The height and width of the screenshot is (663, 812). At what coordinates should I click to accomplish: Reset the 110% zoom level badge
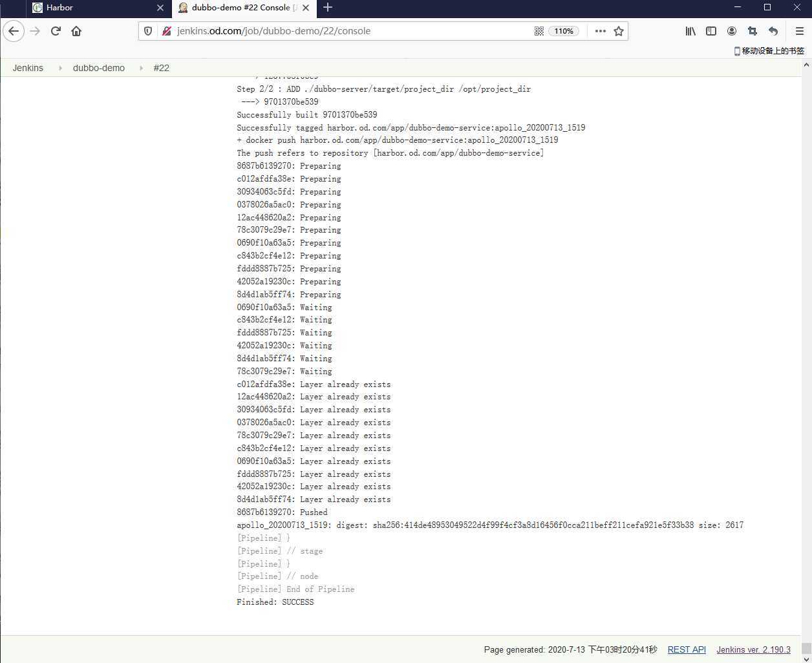pyautogui.click(x=563, y=31)
